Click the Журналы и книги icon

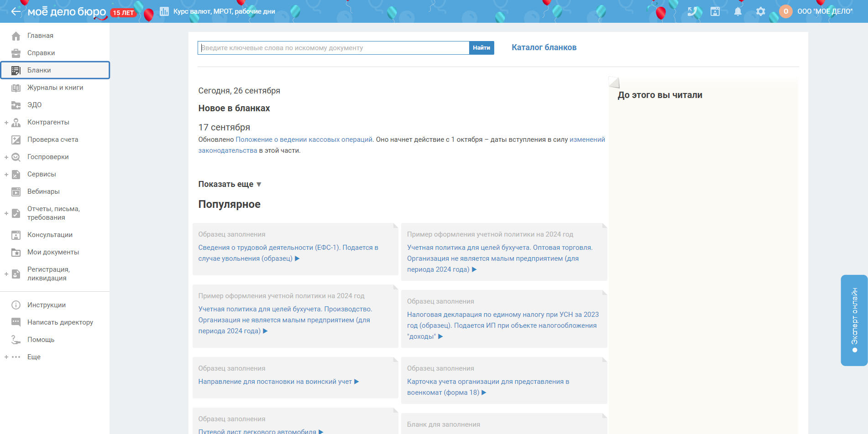[16, 88]
